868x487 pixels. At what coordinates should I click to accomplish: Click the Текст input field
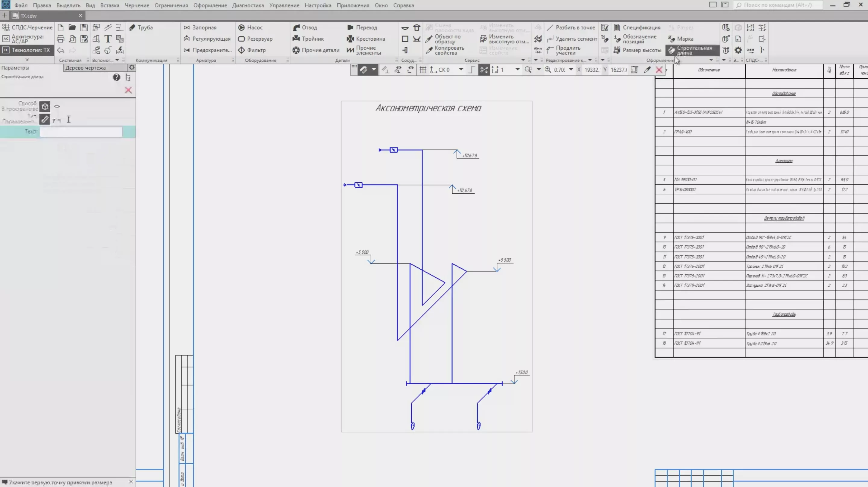pyautogui.click(x=81, y=132)
